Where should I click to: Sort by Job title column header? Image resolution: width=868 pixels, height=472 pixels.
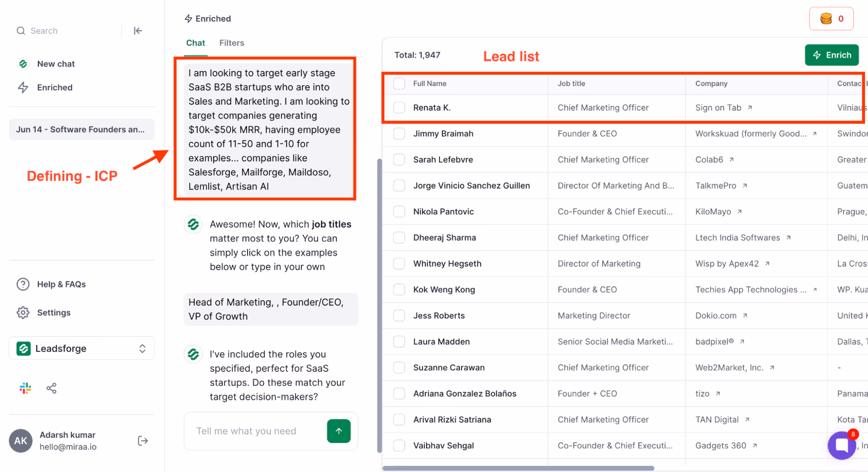click(x=571, y=83)
